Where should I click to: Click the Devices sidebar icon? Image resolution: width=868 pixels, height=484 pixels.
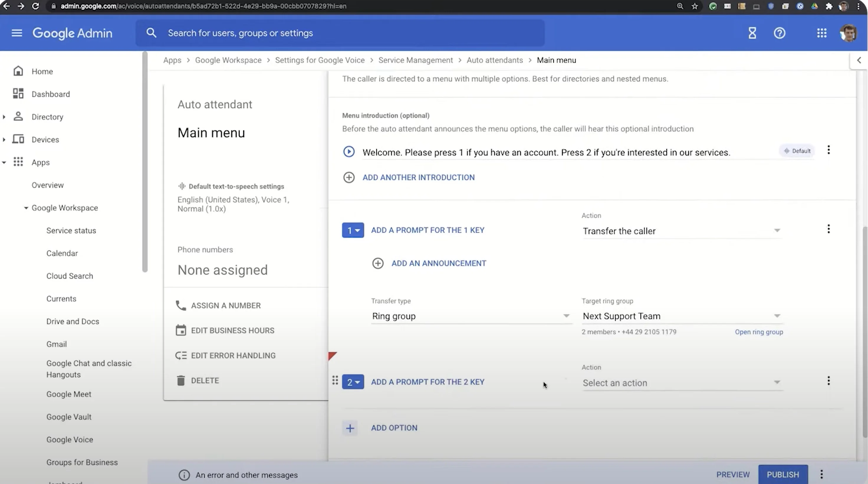pos(17,140)
